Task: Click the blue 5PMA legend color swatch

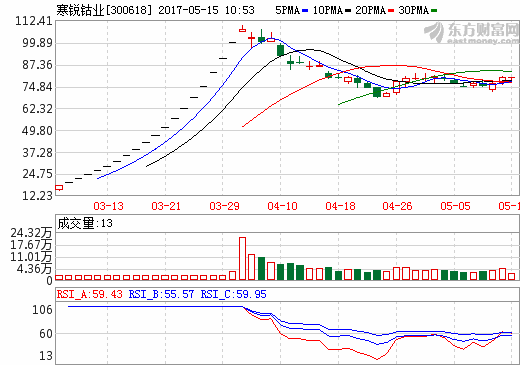Action: tap(305, 11)
